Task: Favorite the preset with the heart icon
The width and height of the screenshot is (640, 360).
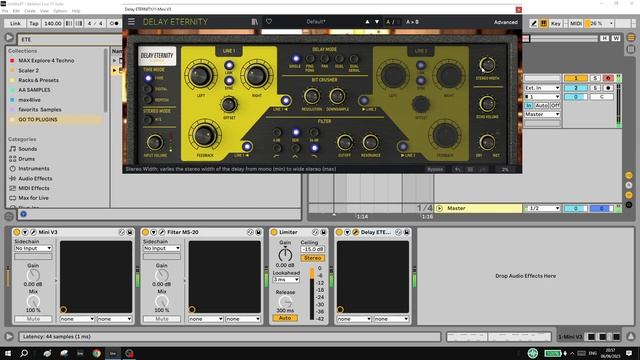Action: 269,22
